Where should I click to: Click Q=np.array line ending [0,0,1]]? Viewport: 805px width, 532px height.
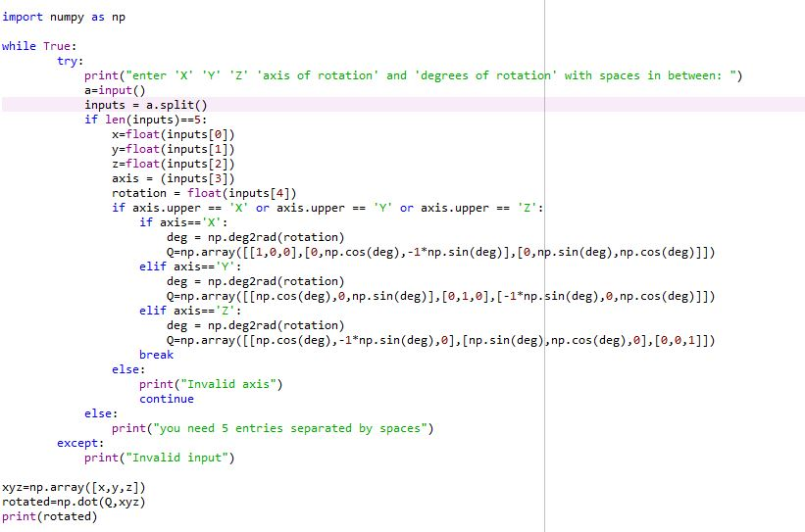[x=440, y=341]
